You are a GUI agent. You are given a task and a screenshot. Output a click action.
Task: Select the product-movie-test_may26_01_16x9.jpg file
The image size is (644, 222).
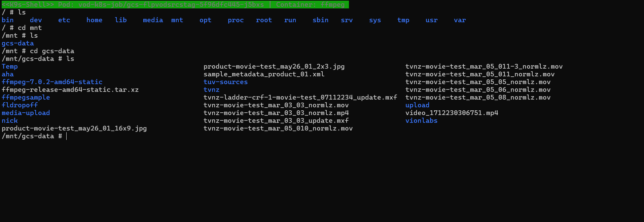point(74,128)
